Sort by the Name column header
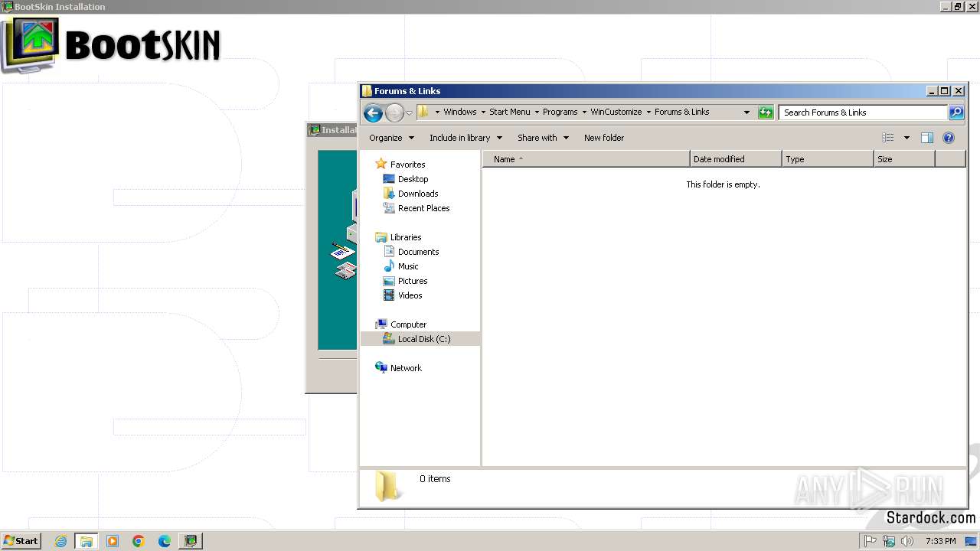 click(586, 159)
